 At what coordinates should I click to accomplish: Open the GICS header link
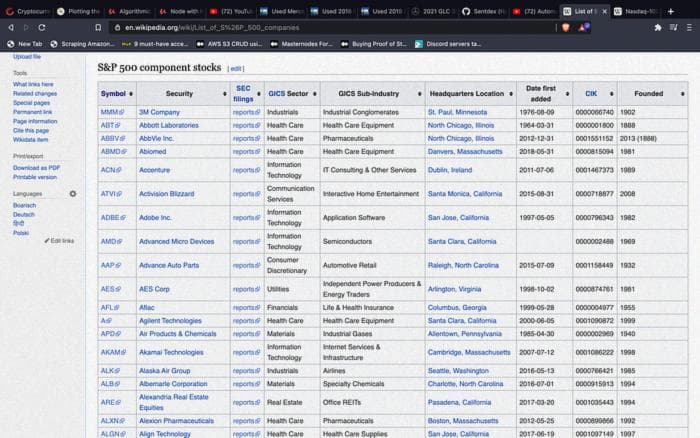point(276,94)
